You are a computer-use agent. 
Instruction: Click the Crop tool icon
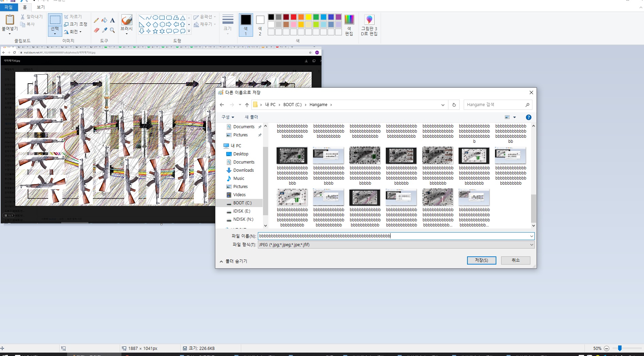point(66,17)
